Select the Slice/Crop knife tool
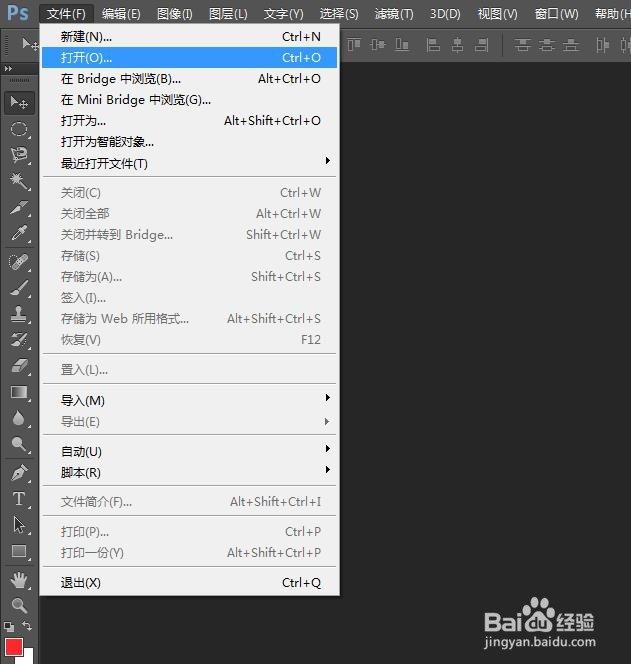The height and width of the screenshot is (664, 631). (x=19, y=208)
